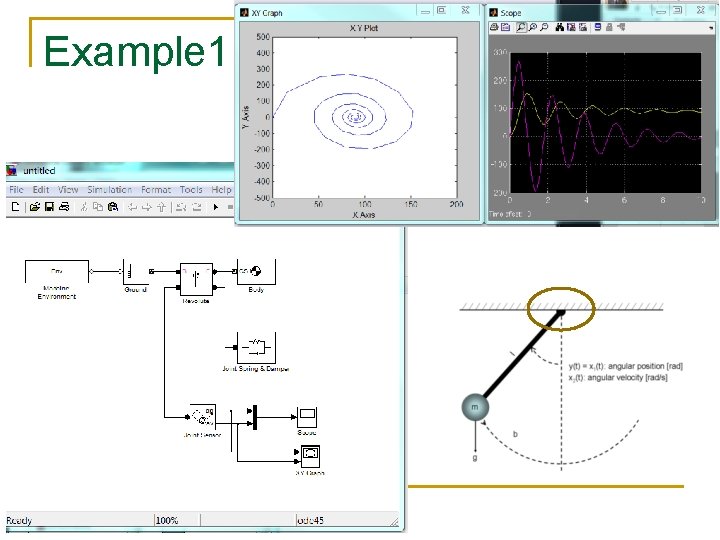Click the XY Graph window title

point(267,13)
